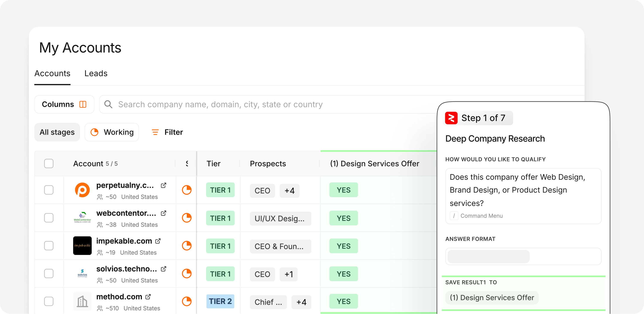Toggle the select-all accounts checkbox
Image resolution: width=644 pixels, height=314 pixels.
pyautogui.click(x=49, y=164)
